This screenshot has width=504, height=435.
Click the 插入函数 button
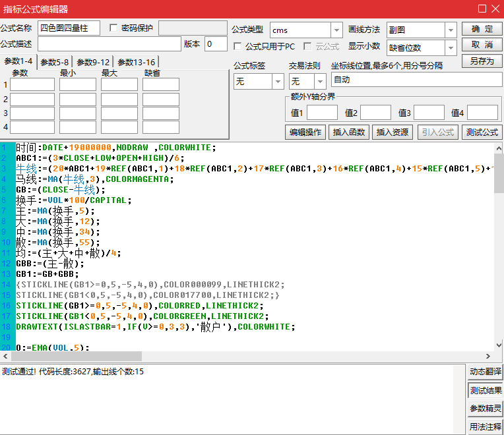[349, 132]
